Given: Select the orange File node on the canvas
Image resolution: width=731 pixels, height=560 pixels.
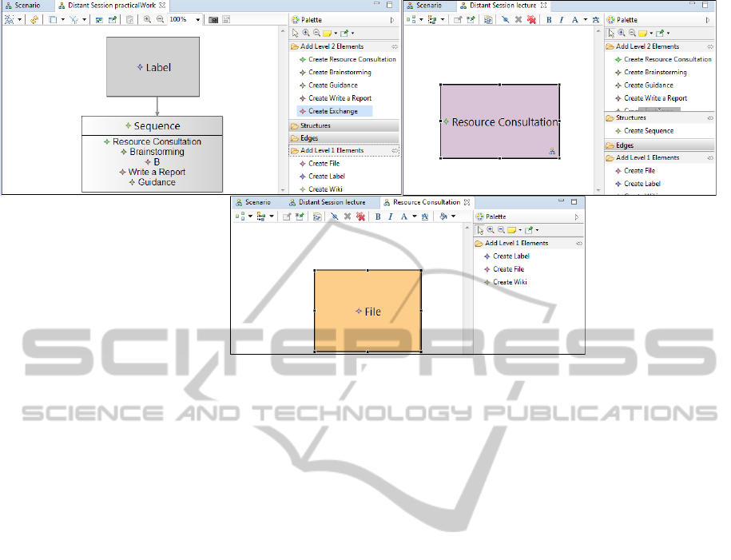Looking at the screenshot, I should 367,311.
